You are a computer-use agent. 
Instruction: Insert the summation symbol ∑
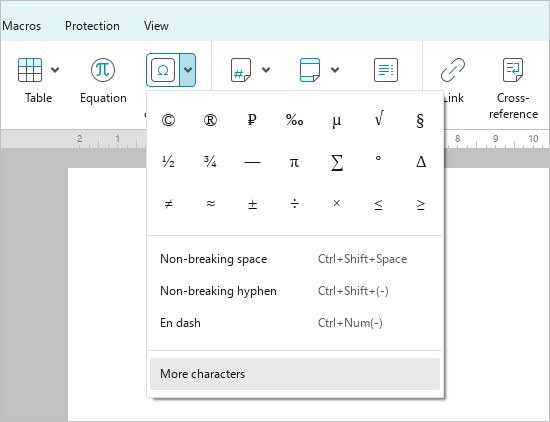336,162
